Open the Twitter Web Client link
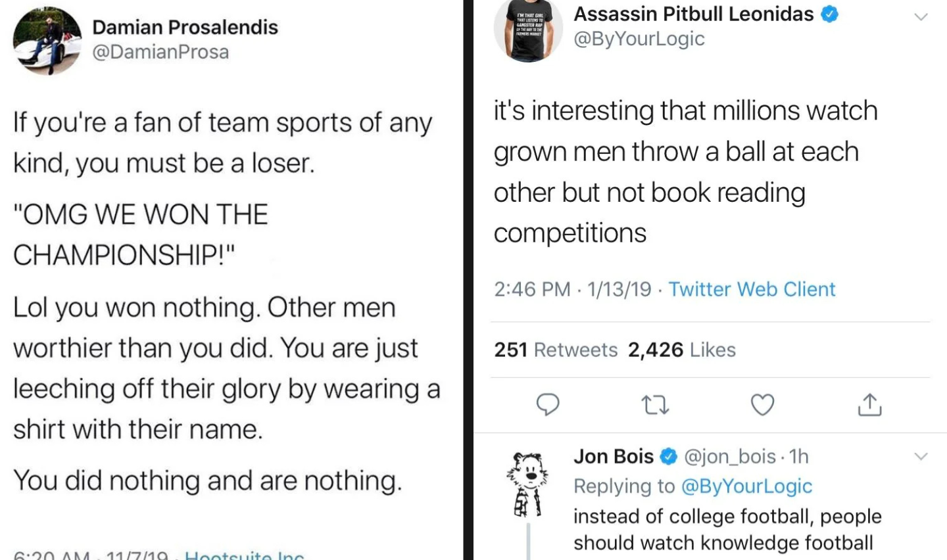Image resolution: width=947 pixels, height=560 pixels. 752,289
